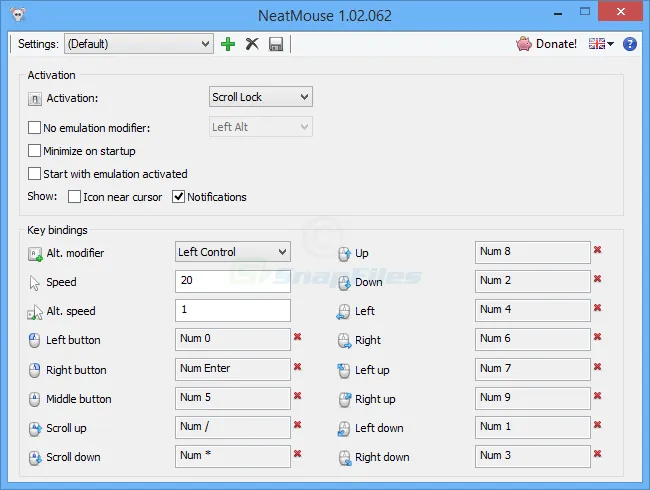The height and width of the screenshot is (490, 650).
Task: Clear the Right button key binding
Action: click(x=297, y=366)
